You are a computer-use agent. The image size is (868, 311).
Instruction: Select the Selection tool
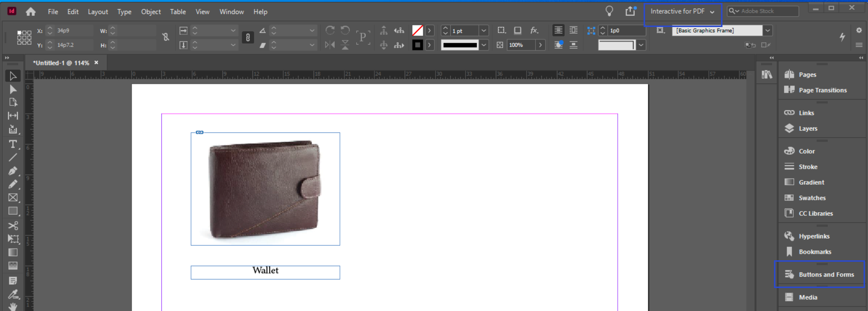point(13,76)
